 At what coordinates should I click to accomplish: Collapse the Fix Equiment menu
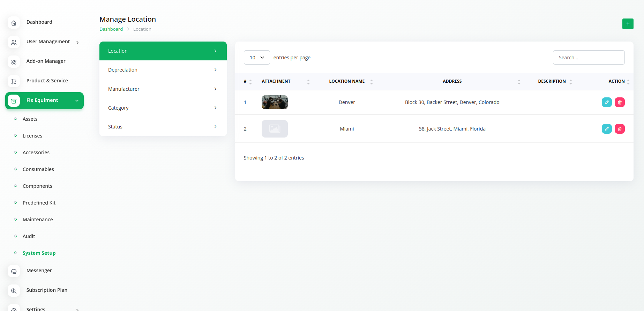[x=77, y=101]
